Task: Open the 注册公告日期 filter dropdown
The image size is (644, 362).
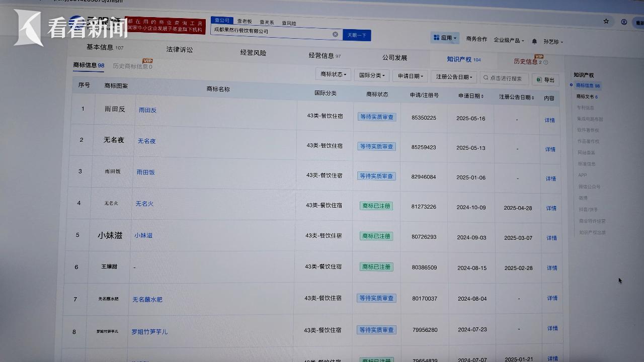Action: pyautogui.click(x=453, y=77)
